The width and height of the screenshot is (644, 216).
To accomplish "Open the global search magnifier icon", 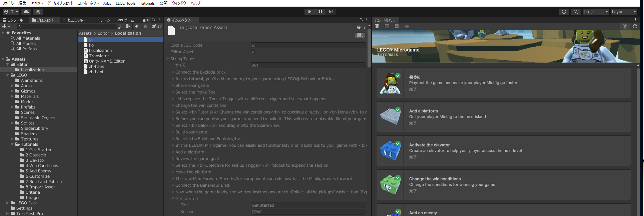I will coord(576,12).
